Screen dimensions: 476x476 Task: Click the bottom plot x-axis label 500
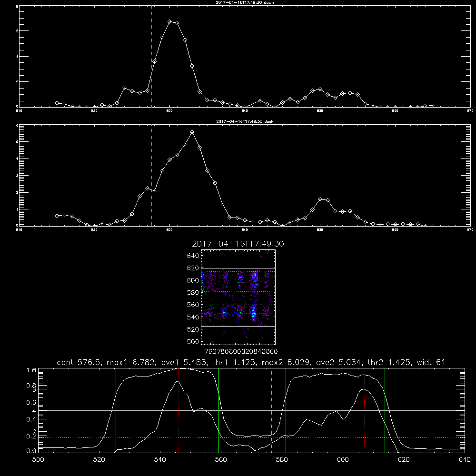[x=38, y=460]
